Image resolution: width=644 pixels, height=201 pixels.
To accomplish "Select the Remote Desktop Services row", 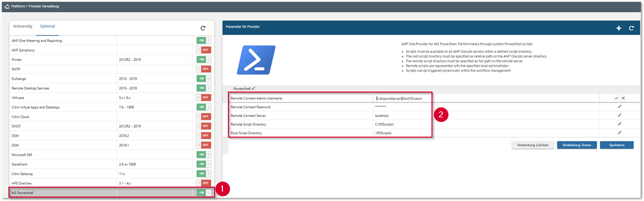I will pyautogui.click(x=112, y=88).
